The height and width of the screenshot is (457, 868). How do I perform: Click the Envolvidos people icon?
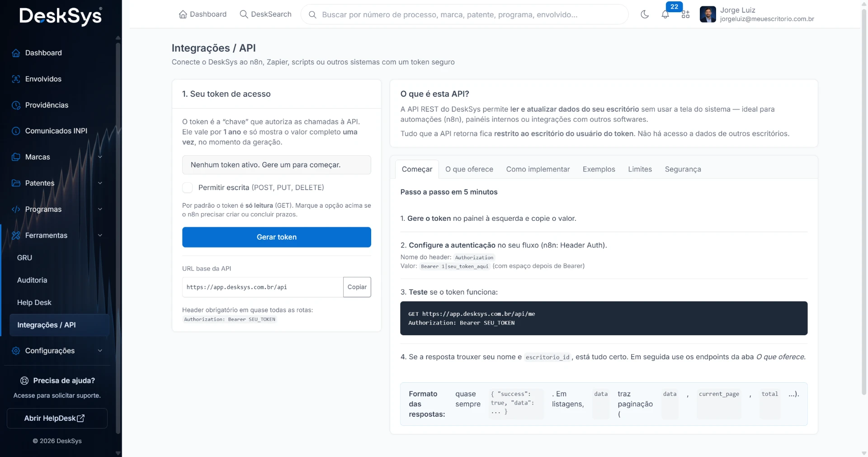(x=16, y=79)
